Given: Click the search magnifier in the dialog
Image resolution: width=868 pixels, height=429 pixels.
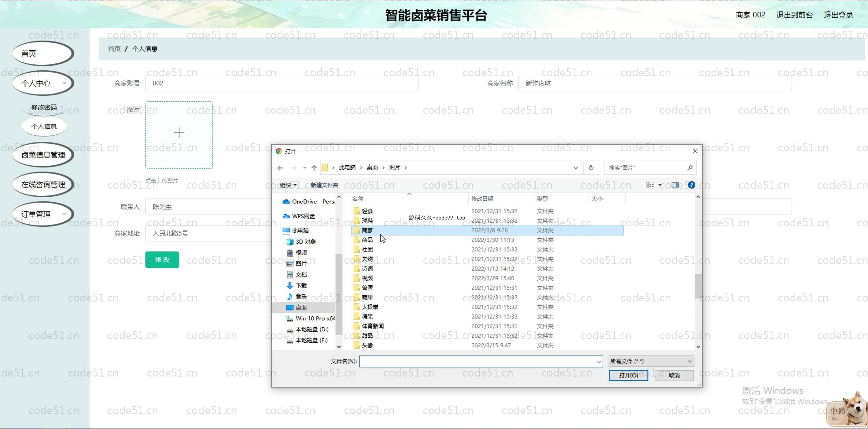Looking at the screenshot, I should coord(690,168).
